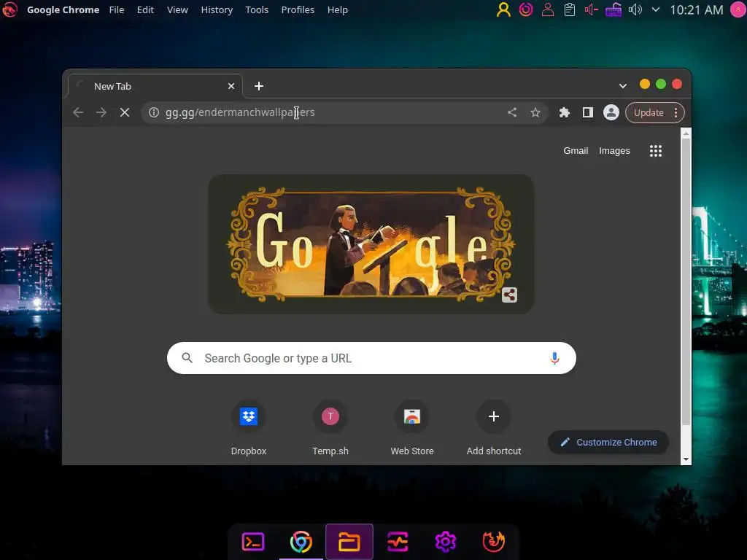Open the Help menu
The image size is (747, 560).
click(x=337, y=9)
